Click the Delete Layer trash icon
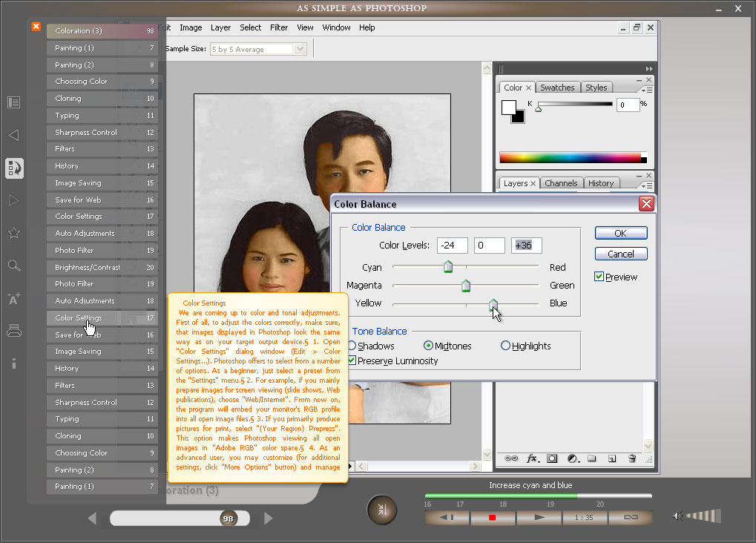Viewport: 756px width, 543px height. point(632,458)
